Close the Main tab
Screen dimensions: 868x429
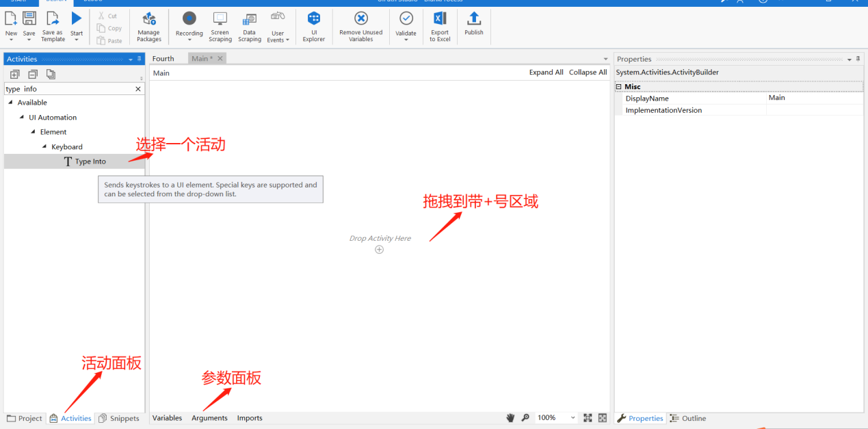220,59
